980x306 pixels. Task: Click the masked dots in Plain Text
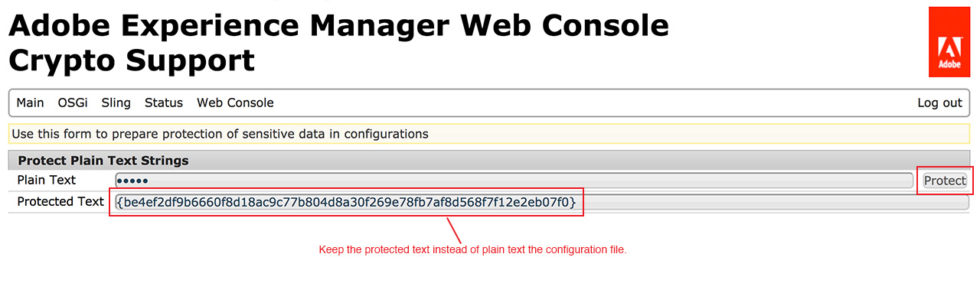(x=133, y=181)
